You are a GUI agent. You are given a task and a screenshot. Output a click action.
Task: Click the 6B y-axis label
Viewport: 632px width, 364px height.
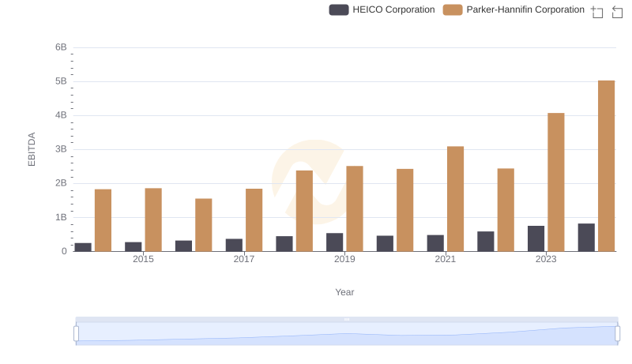tap(61, 47)
